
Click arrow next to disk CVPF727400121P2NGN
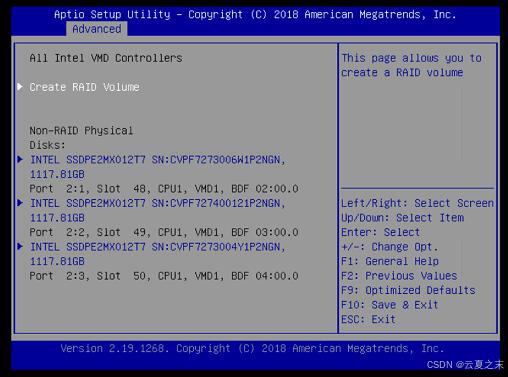coord(20,203)
